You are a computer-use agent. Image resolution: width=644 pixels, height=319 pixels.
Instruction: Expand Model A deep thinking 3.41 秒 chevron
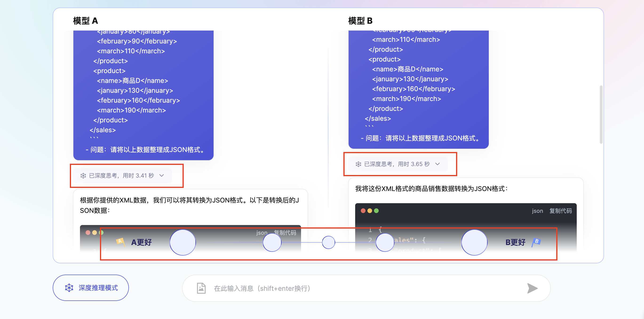pos(162,175)
